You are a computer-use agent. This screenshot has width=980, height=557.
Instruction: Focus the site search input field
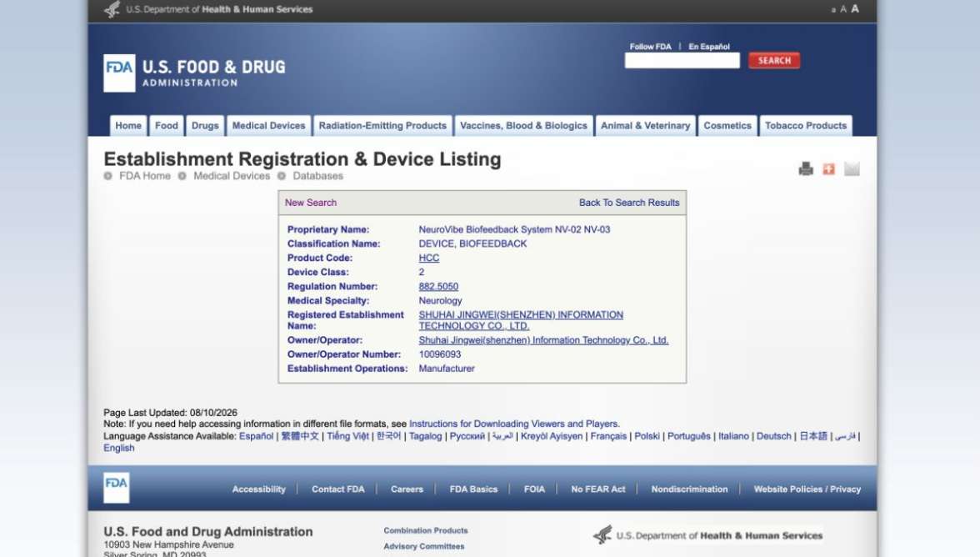click(x=682, y=61)
